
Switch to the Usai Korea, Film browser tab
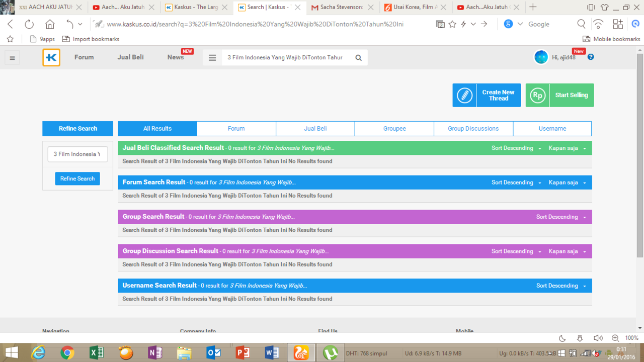pyautogui.click(x=415, y=7)
